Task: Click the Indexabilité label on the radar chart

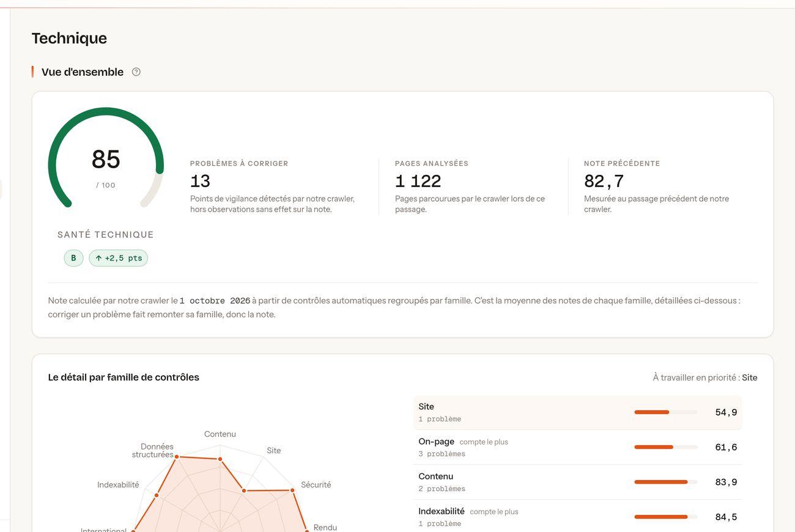Action: 118,485
